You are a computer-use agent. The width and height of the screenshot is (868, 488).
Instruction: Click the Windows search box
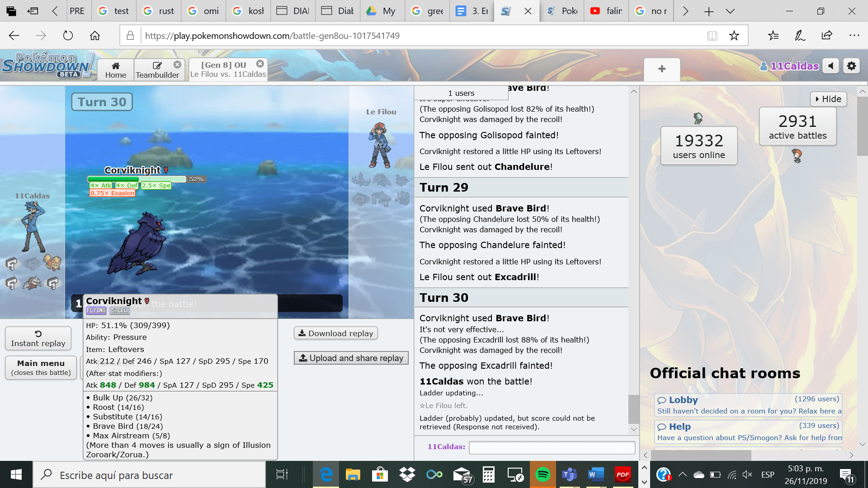point(149,475)
